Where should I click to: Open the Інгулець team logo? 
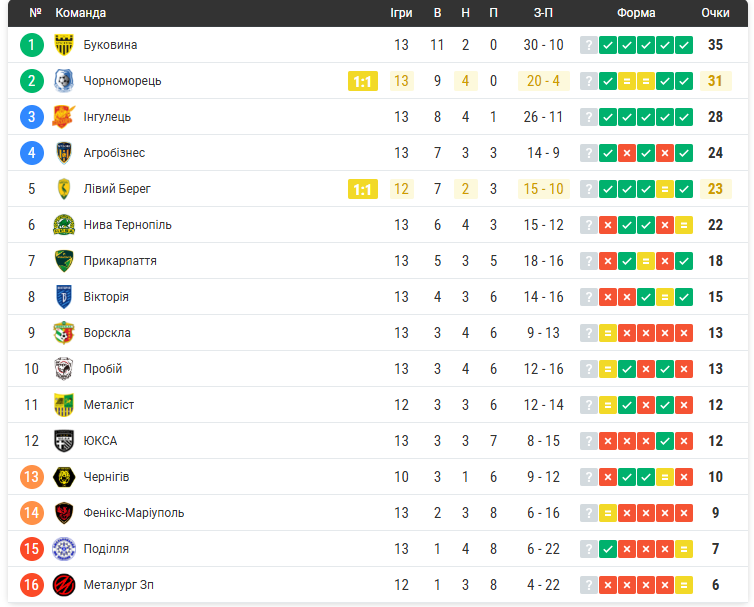(64, 117)
